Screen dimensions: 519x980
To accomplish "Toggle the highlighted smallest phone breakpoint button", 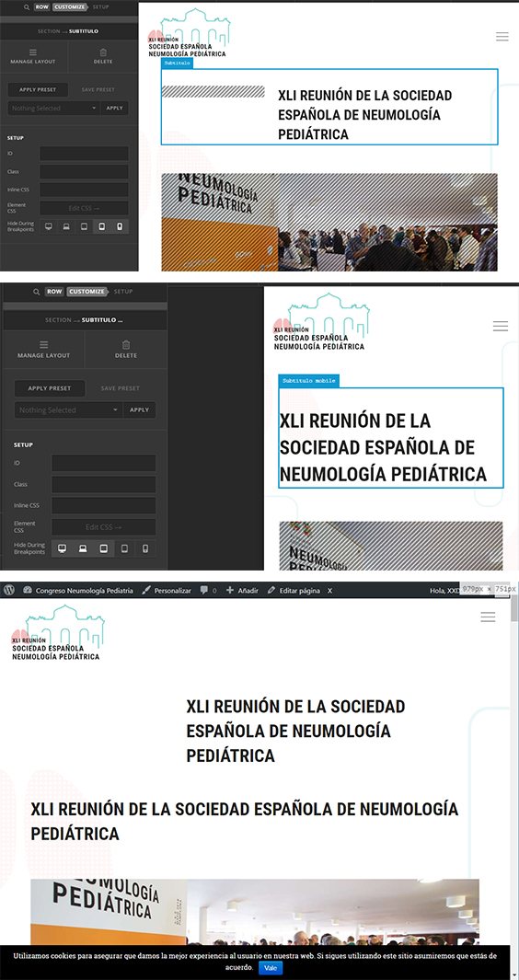I will (120, 227).
